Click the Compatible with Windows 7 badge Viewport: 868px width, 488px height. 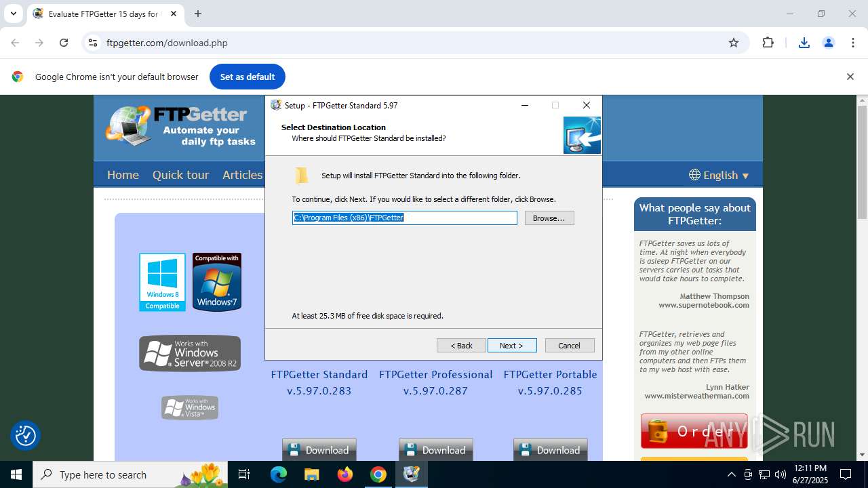coord(217,282)
